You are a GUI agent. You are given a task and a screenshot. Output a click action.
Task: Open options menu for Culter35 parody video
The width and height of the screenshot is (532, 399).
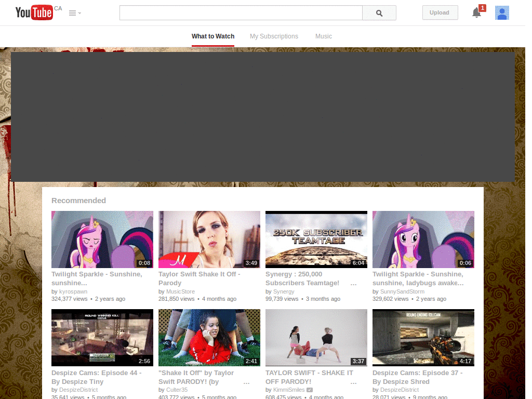click(247, 382)
